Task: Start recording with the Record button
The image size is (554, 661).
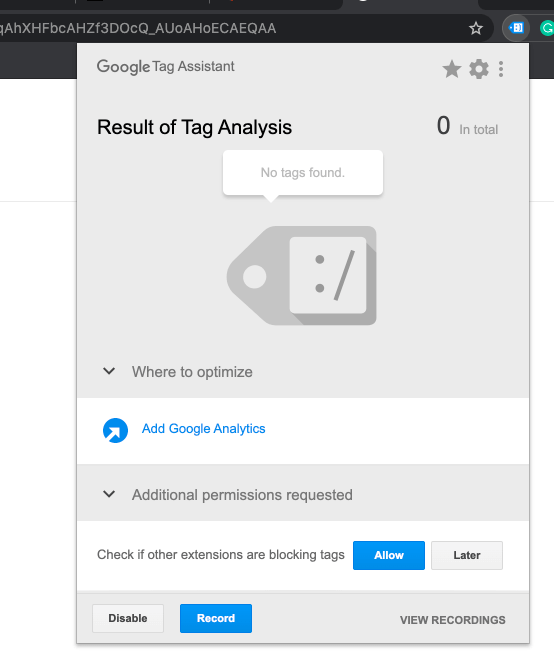Action: 216,618
